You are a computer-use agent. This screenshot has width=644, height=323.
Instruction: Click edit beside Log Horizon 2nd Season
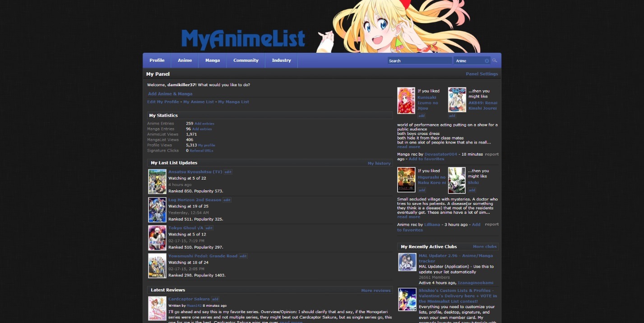(x=227, y=199)
